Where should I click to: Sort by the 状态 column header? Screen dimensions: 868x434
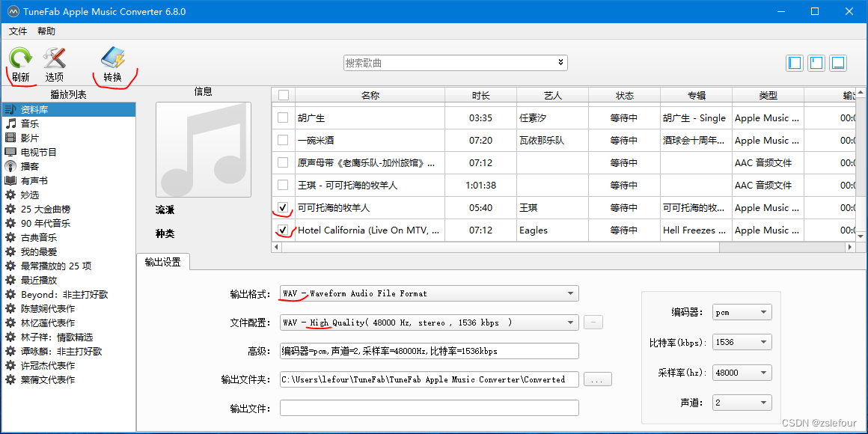pos(624,95)
